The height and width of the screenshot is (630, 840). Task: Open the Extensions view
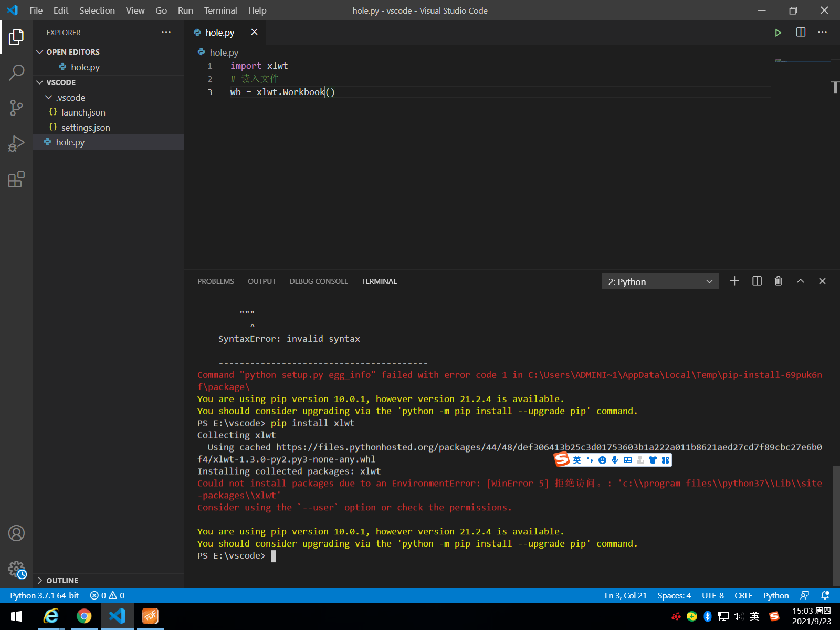tap(16, 180)
